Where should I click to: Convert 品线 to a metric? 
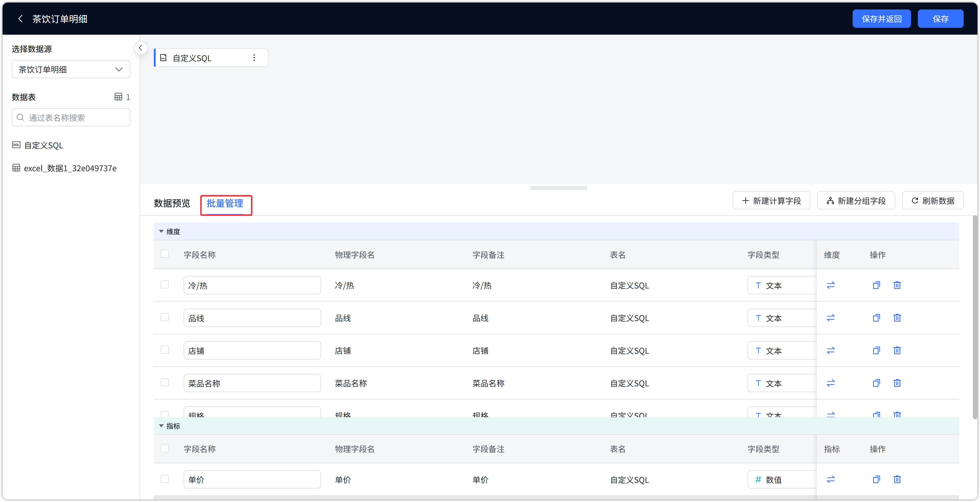(831, 318)
